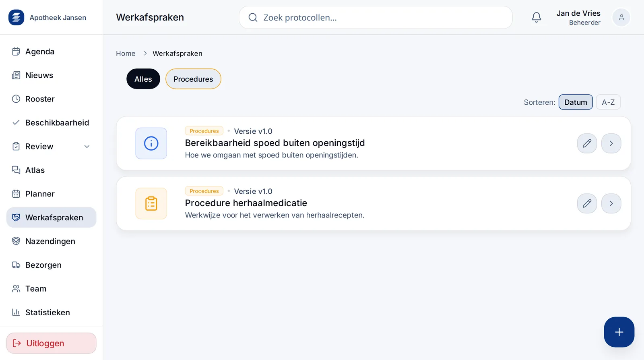
Task: Follow the Home breadcrumb link
Action: tap(126, 54)
